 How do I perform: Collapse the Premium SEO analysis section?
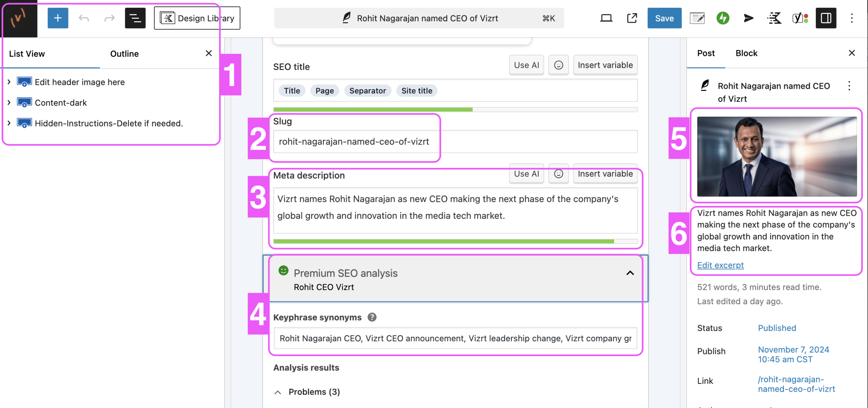click(630, 273)
